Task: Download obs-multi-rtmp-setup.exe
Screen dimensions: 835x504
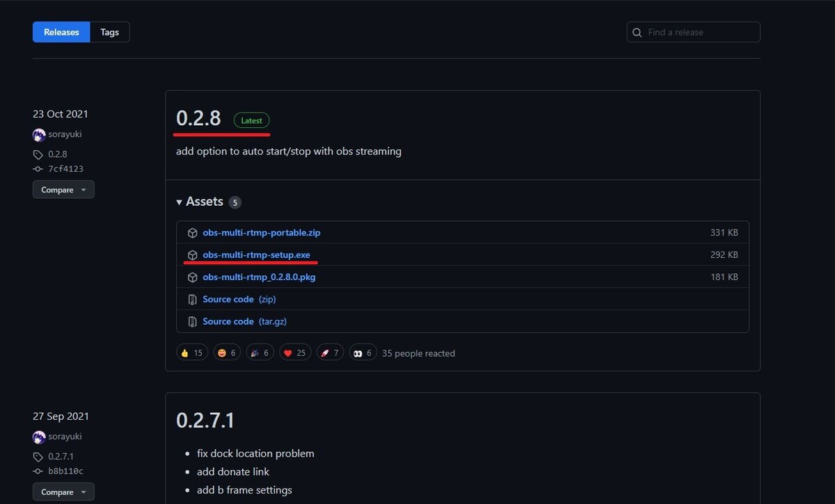Action: tap(256, 255)
